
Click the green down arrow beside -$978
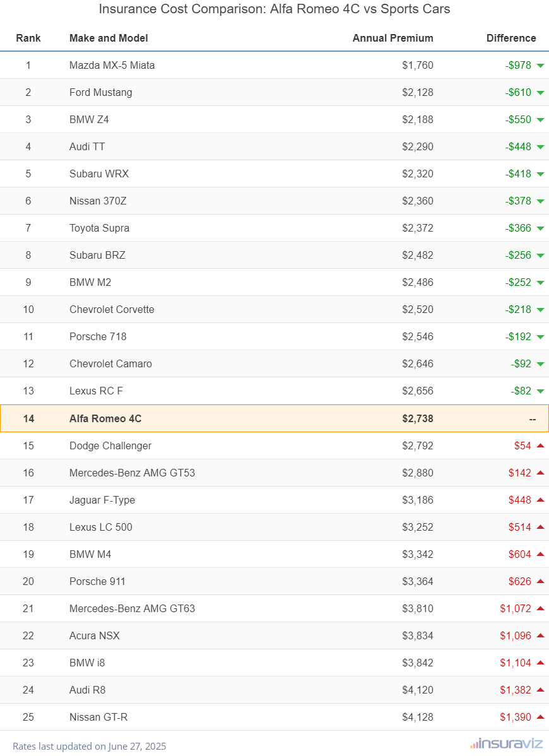pos(540,66)
